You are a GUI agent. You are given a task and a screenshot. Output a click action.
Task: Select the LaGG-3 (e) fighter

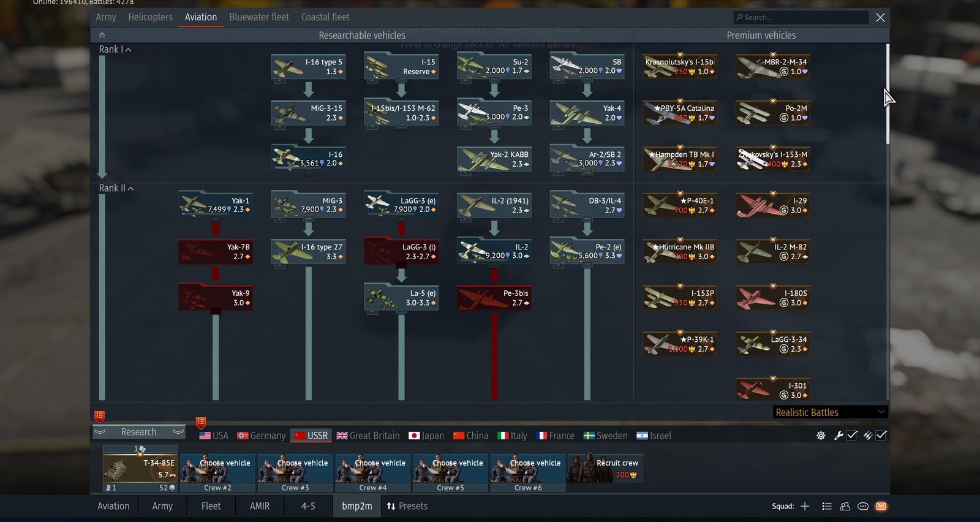tap(401, 205)
